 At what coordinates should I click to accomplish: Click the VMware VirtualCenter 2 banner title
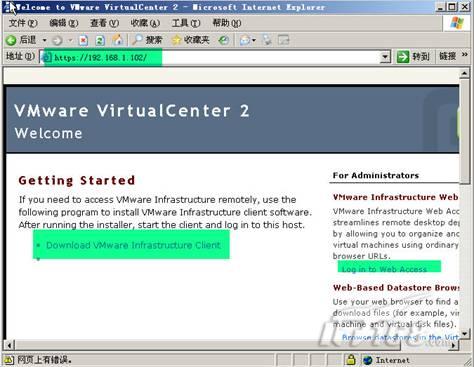click(132, 111)
